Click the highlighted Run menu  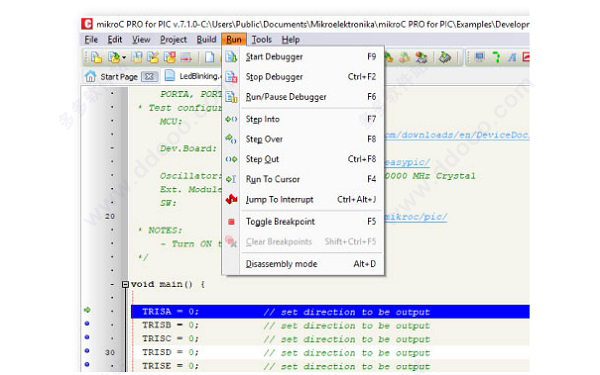[233, 39]
